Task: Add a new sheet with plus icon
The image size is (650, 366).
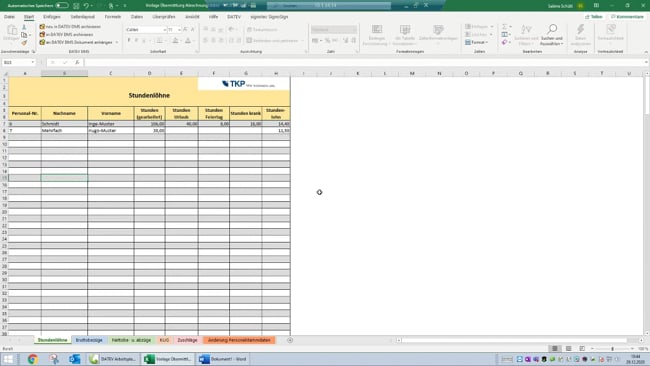Action: tap(290, 340)
